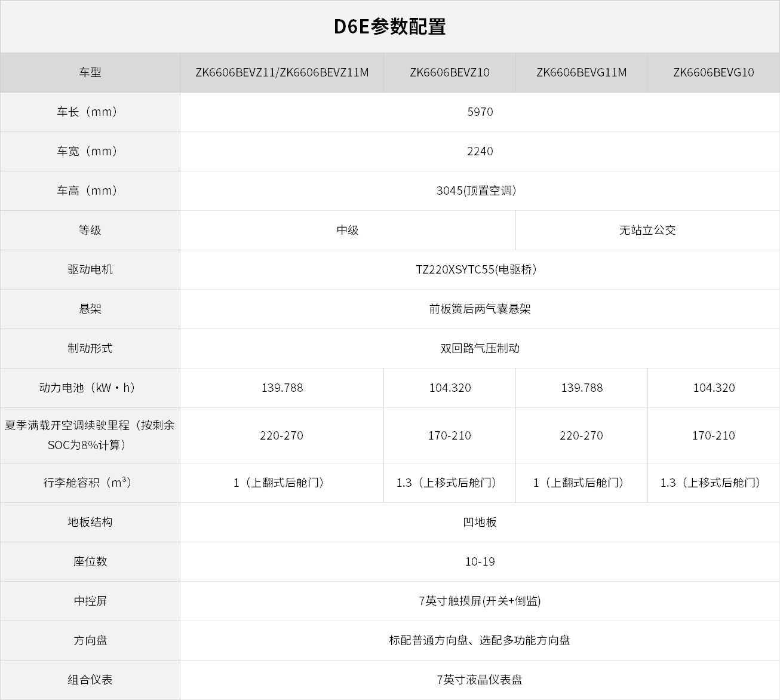Screen dimensions: 780x700
Task: Select the 车型 header cell
Action: click(x=90, y=72)
